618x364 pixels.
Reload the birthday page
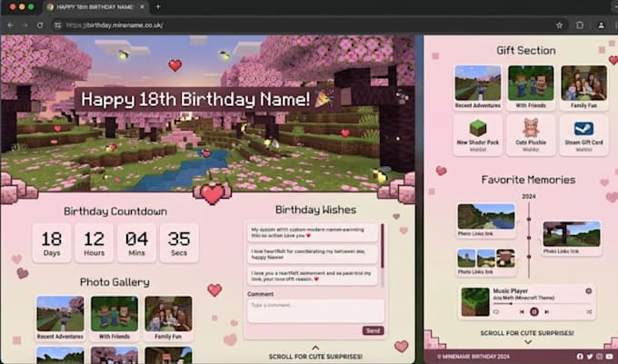[40, 25]
